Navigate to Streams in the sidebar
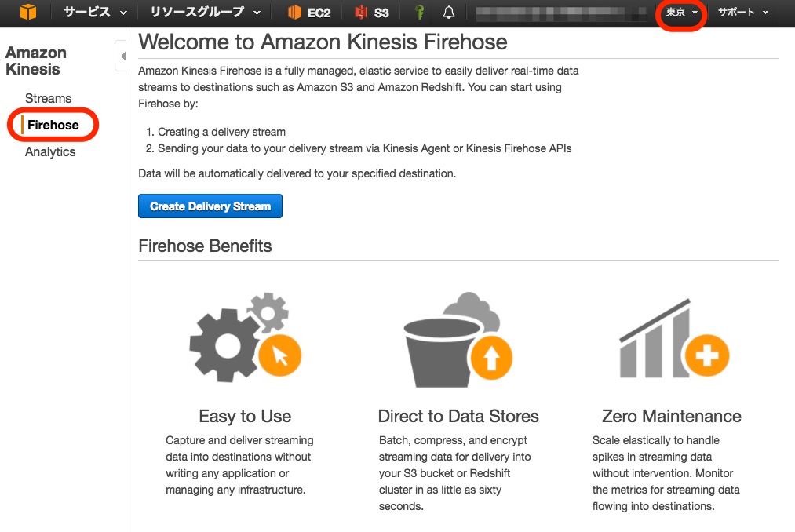Image resolution: width=795 pixels, height=532 pixels. [48, 98]
